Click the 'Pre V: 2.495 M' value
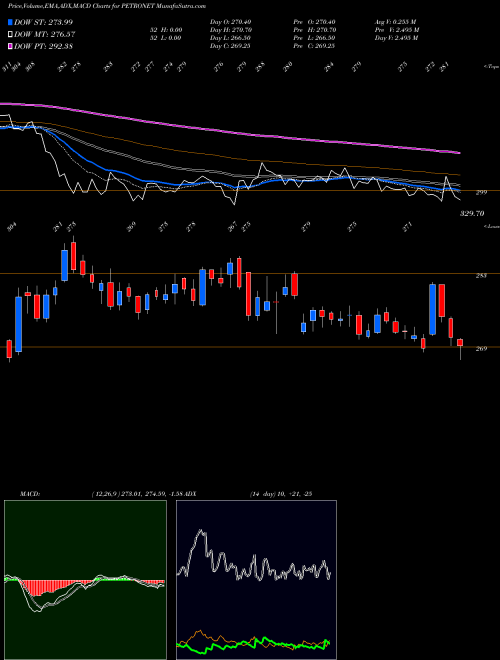Viewport: 500px width, 660px height. tap(396, 30)
